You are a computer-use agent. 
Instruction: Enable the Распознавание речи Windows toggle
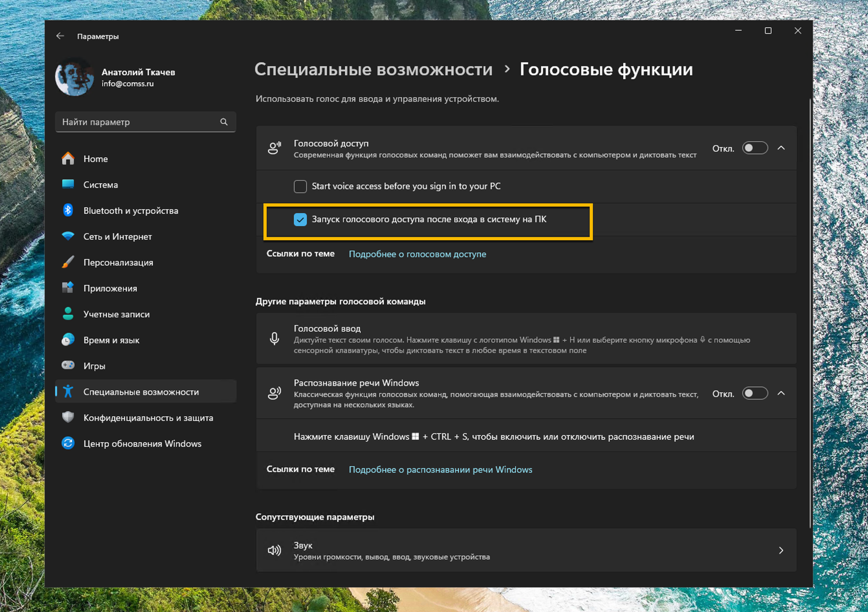[x=755, y=394]
